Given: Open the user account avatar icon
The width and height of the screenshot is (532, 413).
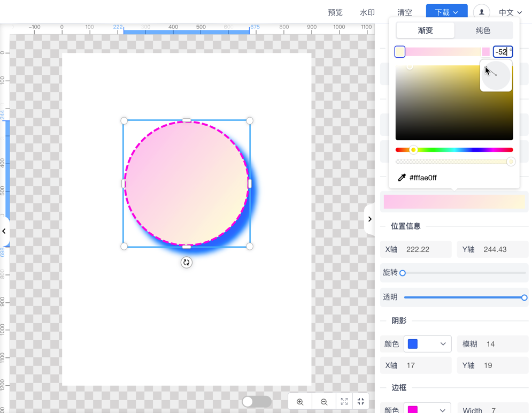Looking at the screenshot, I should pos(481,12).
